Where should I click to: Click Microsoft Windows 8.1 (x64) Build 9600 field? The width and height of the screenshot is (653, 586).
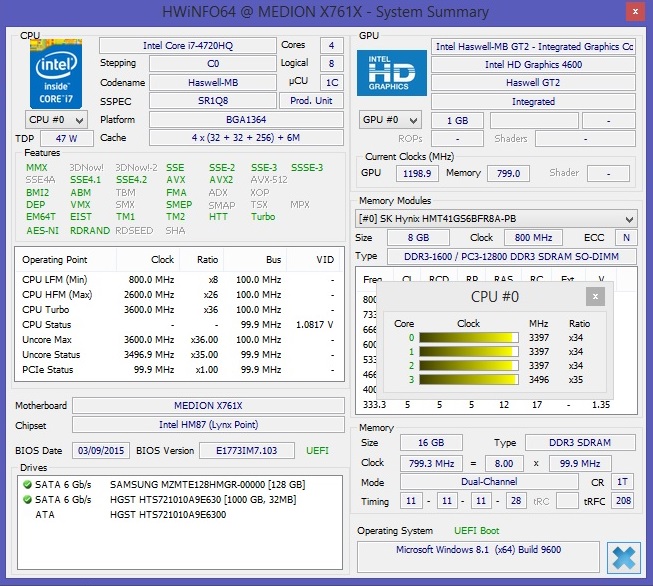pyautogui.click(x=478, y=556)
